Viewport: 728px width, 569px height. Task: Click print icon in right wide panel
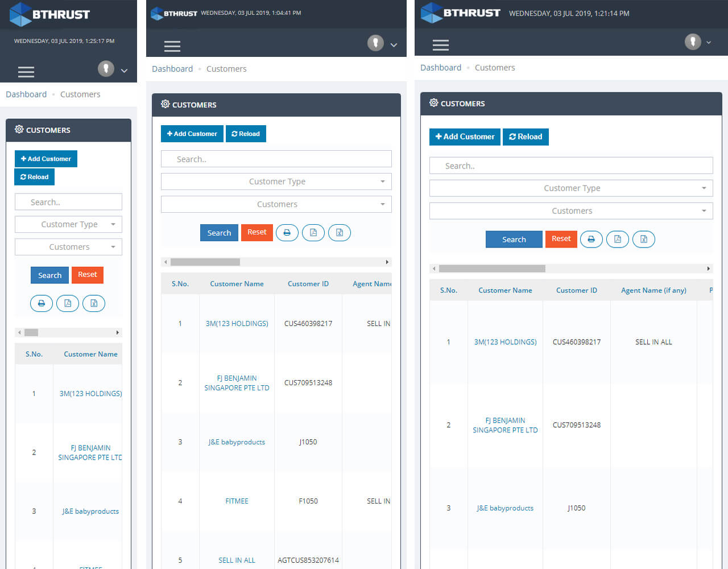tap(591, 240)
